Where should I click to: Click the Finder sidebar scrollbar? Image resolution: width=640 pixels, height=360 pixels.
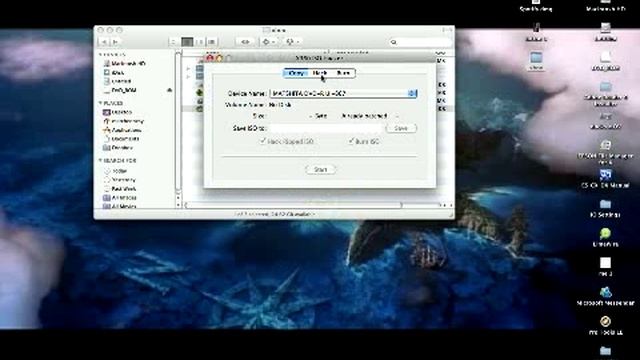[x=178, y=122]
